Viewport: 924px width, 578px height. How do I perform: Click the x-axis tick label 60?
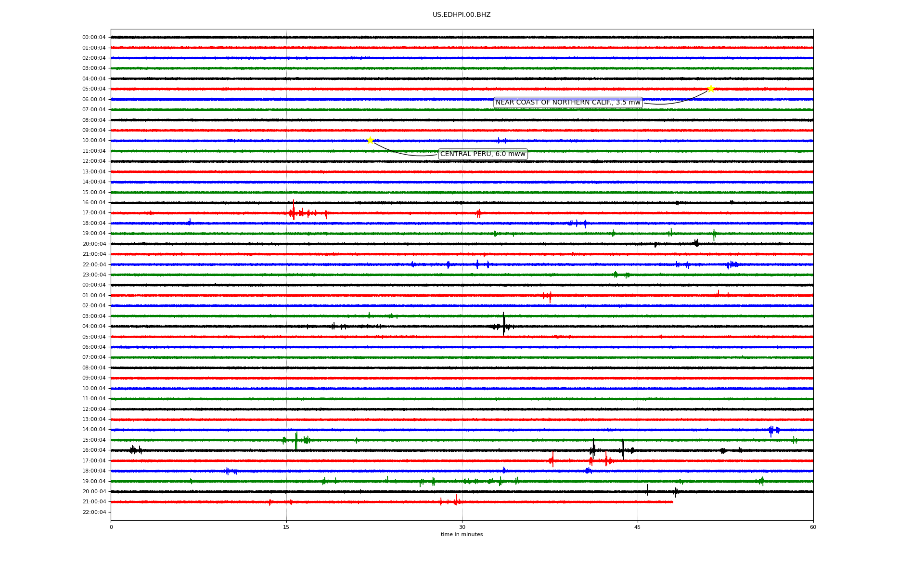point(813,527)
